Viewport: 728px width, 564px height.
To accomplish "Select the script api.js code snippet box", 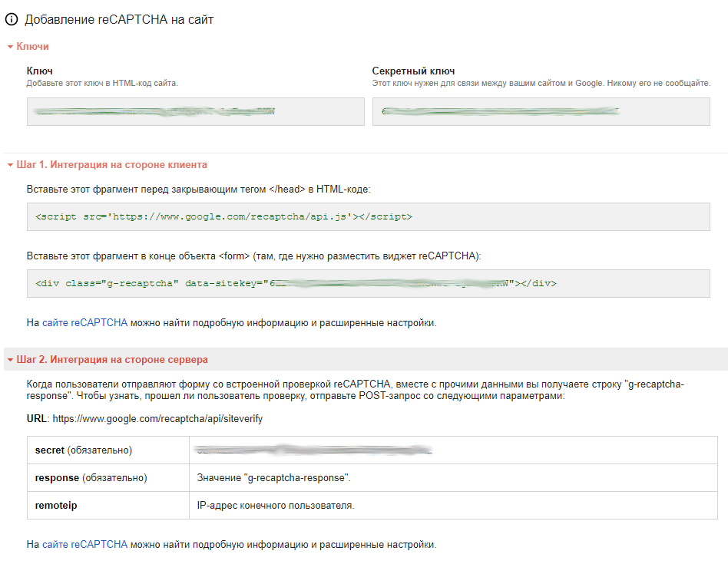I will 368,217.
